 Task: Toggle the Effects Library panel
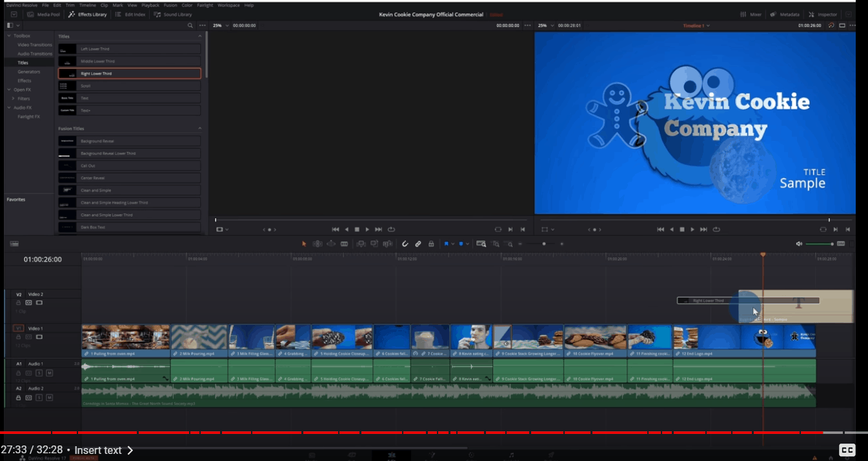[88, 14]
